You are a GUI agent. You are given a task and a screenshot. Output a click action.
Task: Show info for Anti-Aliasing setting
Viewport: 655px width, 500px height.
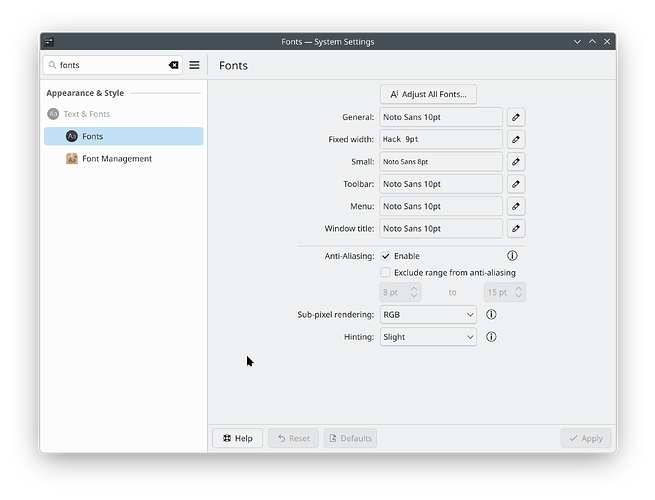[x=513, y=256]
